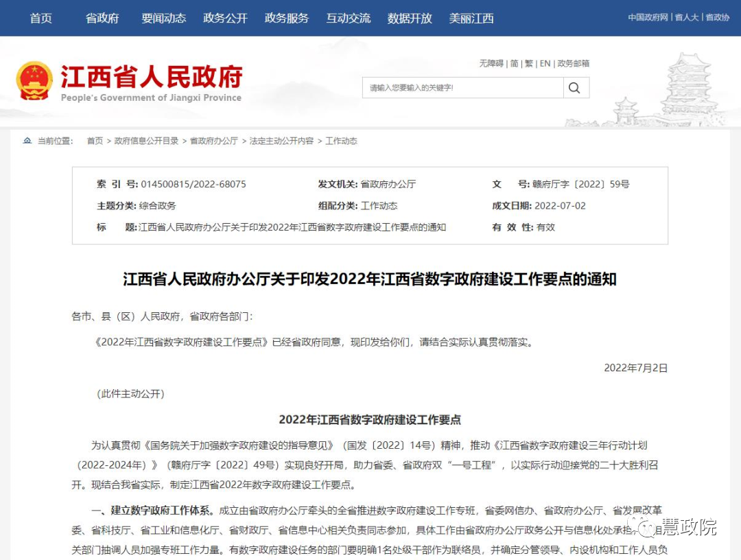Click the home icon in breadcrumb bar
The width and height of the screenshot is (741, 560).
tap(27, 141)
